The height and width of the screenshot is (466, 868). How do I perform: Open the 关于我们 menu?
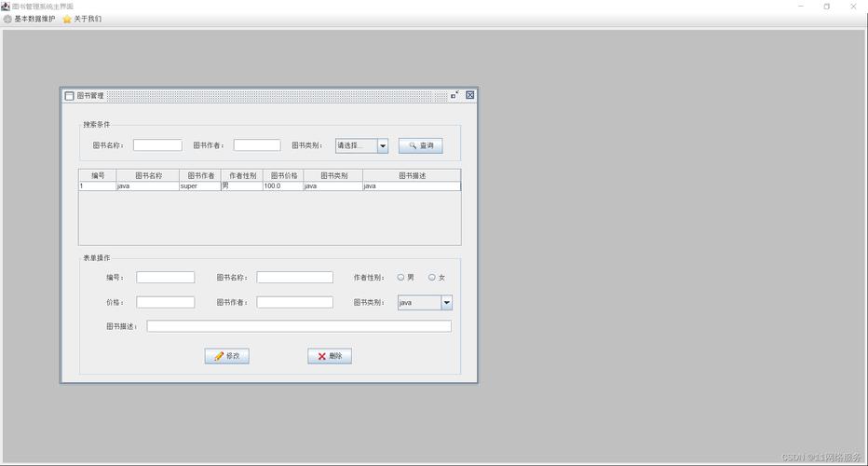click(x=82, y=19)
